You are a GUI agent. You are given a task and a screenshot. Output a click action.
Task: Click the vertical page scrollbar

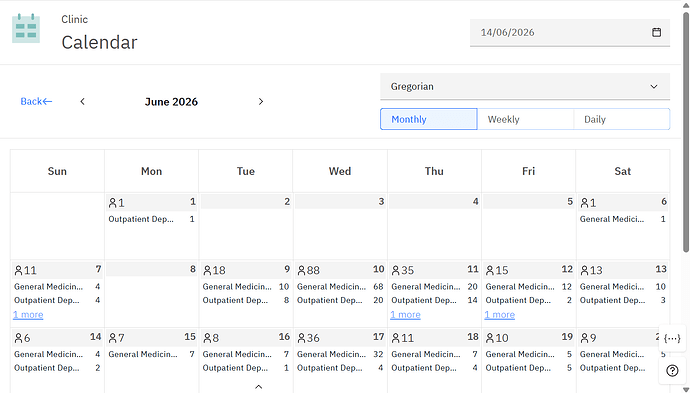[x=686, y=132]
